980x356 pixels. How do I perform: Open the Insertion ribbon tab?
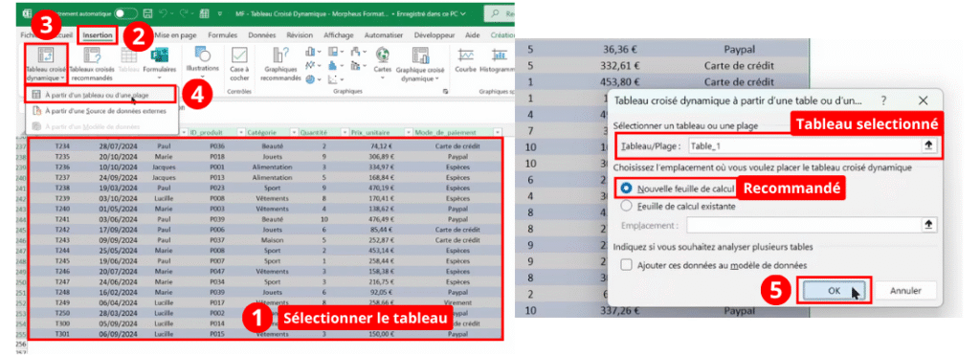97,35
